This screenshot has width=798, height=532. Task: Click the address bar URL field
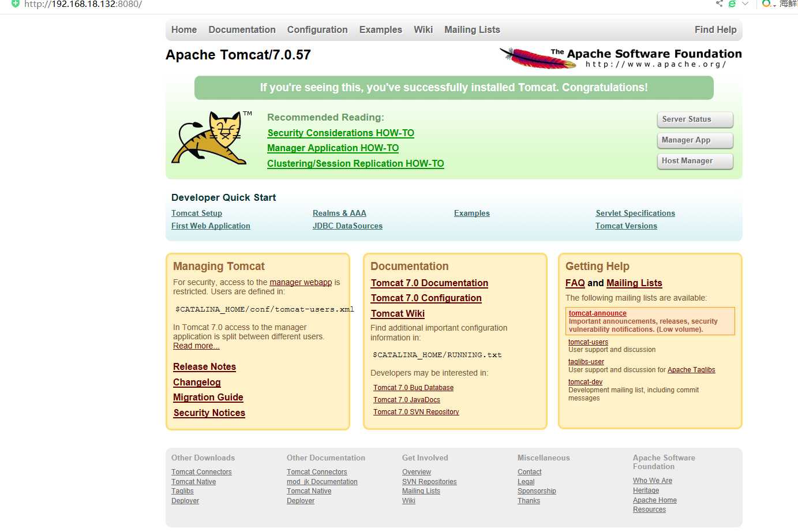[x=83, y=4]
